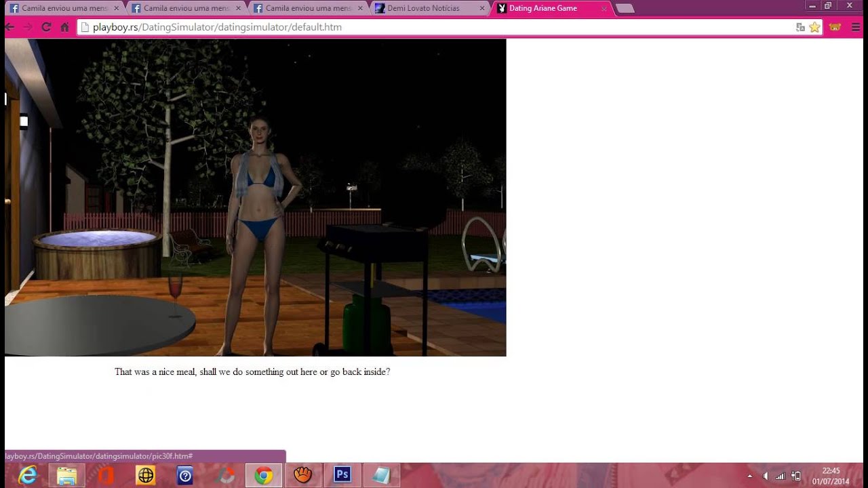Image resolution: width=868 pixels, height=488 pixels.
Task: Open the Chrome hamburger menu
Action: click(856, 27)
